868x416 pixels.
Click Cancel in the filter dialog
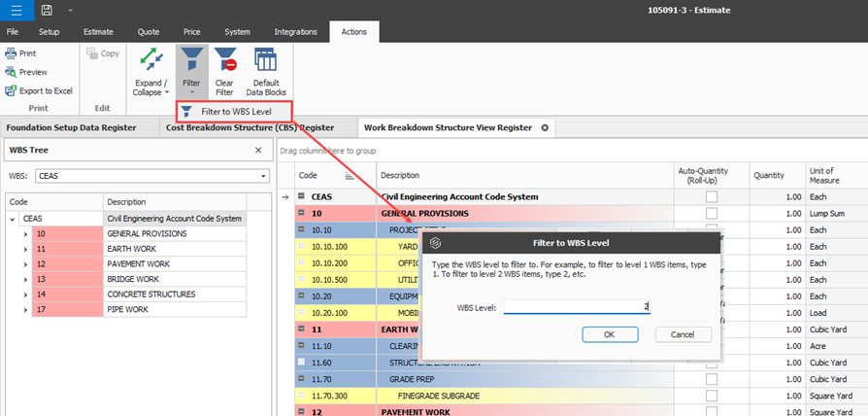(x=684, y=334)
